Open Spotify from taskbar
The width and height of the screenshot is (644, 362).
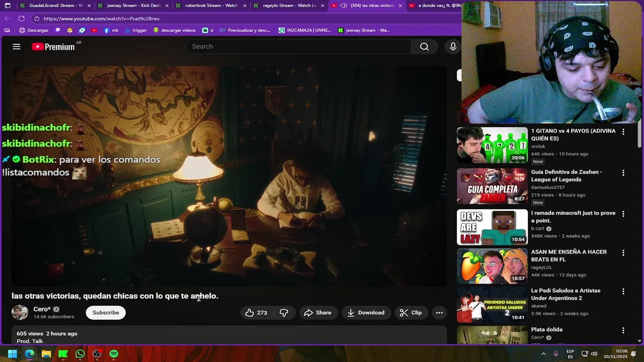114,354
